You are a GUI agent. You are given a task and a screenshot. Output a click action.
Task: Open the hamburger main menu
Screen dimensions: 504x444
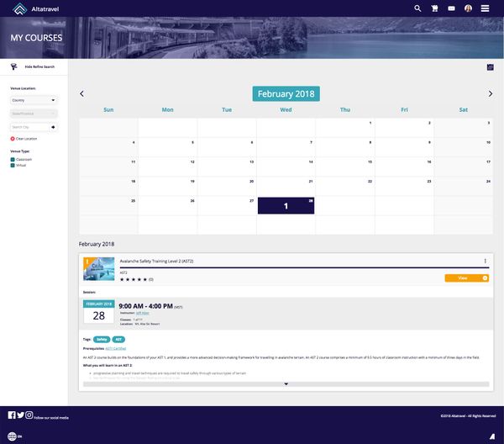coord(485,8)
